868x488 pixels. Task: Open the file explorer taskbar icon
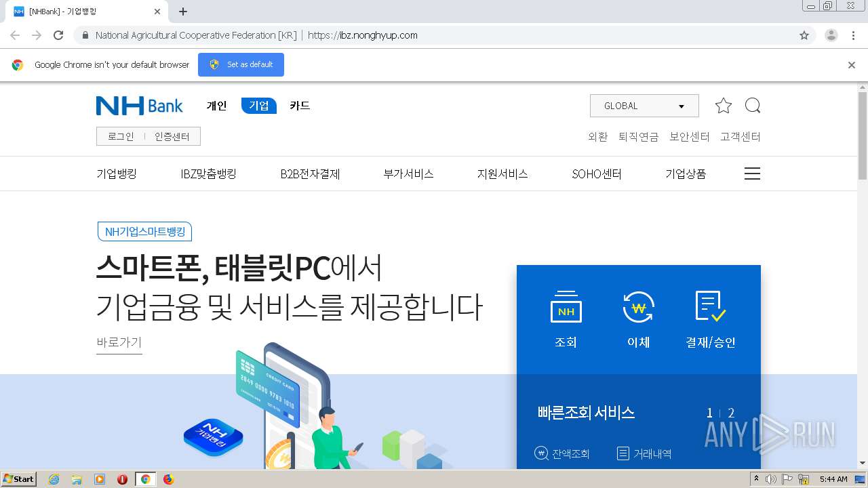pos(77,479)
